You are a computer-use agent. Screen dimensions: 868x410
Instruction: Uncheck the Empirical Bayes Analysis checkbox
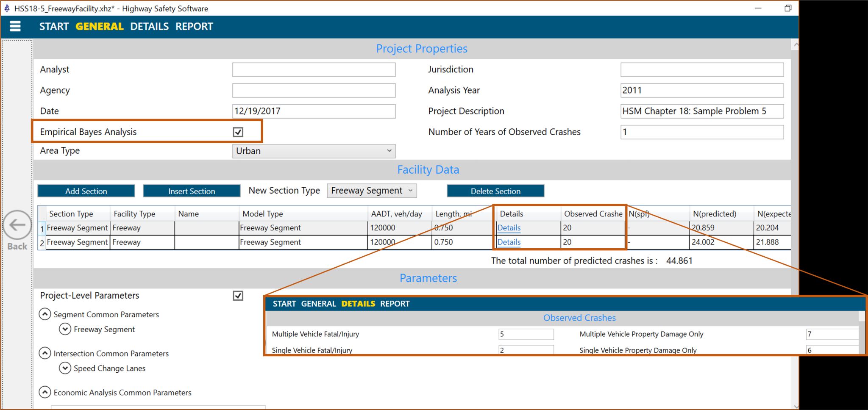pos(238,132)
